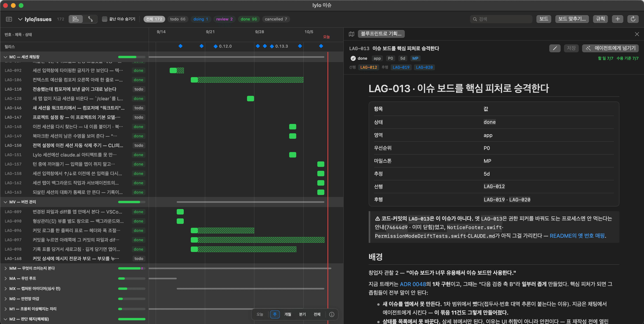644x324 pixels.
Task: Filter by todo 66 issues
Action: (x=178, y=19)
